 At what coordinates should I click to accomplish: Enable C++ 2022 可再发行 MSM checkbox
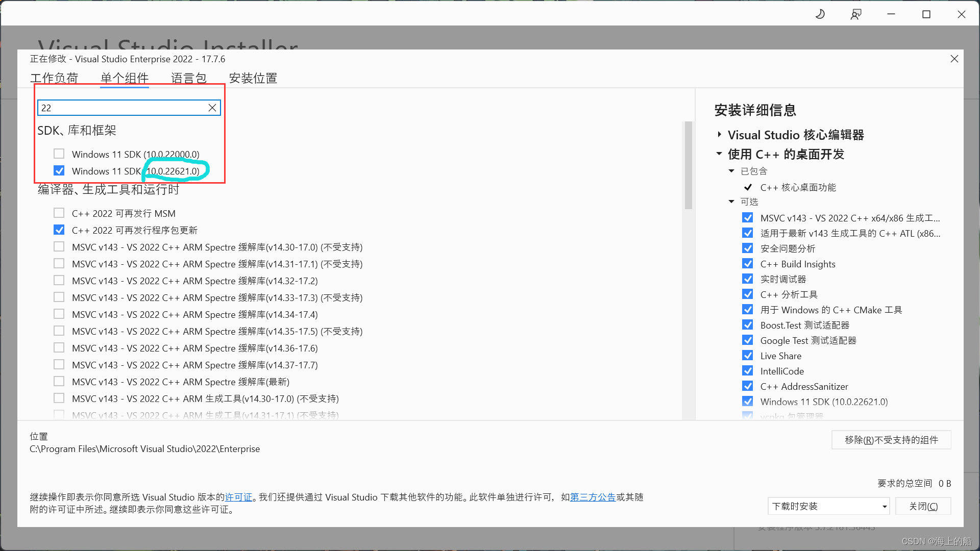pos(59,213)
